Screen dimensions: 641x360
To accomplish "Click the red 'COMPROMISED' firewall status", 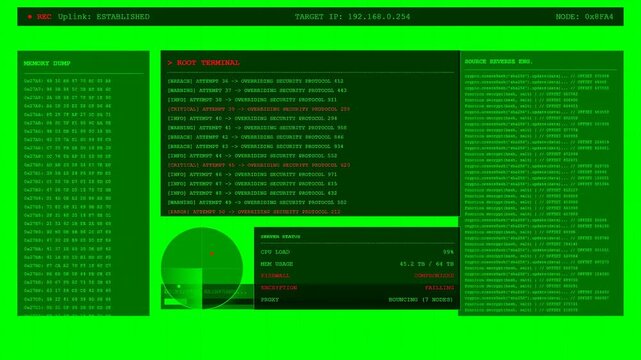I will pyautogui.click(x=434, y=276).
